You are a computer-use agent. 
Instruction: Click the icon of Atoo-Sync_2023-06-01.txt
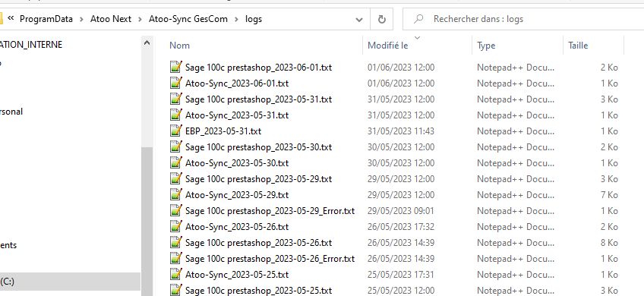175,83
